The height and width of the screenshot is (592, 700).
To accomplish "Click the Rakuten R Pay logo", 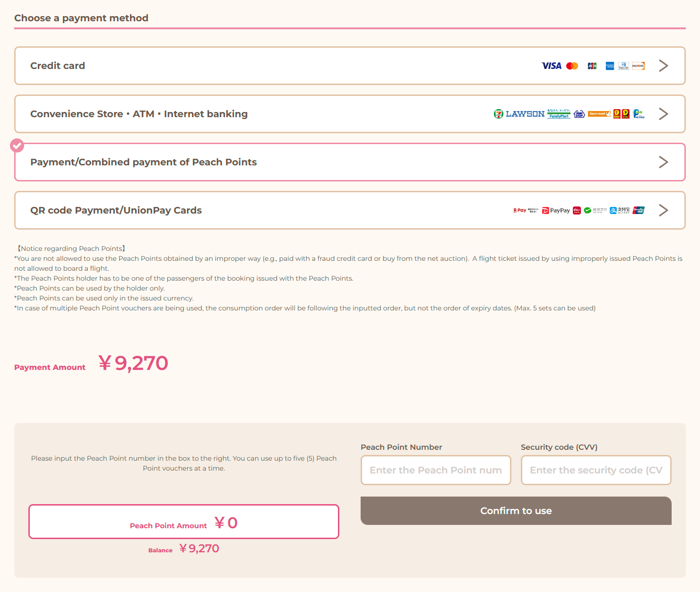I will 526,210.
